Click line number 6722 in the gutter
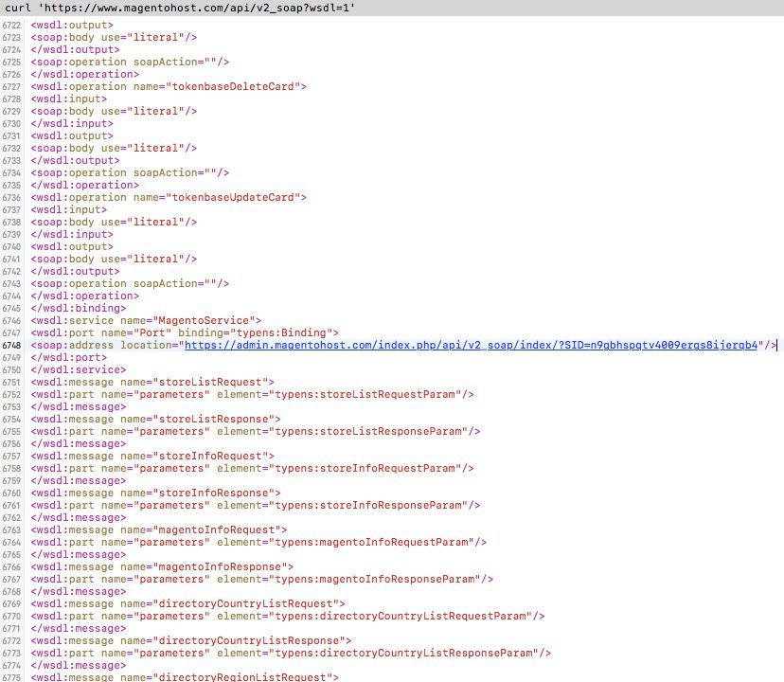Viewport: 784px width, 682px height. [x=12, y=25]
